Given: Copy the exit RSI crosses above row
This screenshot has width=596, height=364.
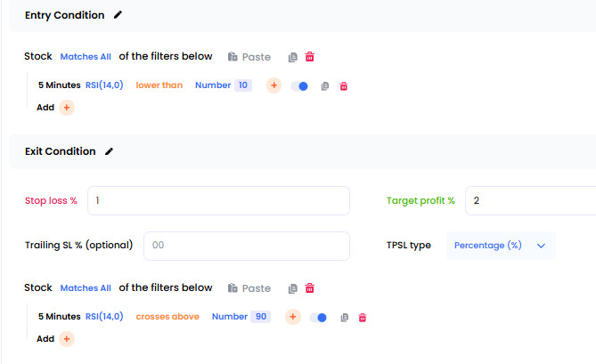Looking at the screenshot, I should tap(345, 318).
